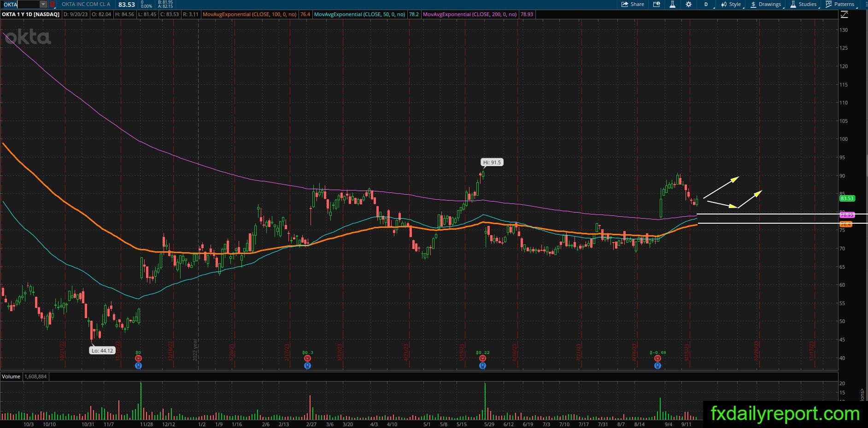Click the Lo: 44.12 price bubble
The image size is (868, 428).
(x=102, y=351)
